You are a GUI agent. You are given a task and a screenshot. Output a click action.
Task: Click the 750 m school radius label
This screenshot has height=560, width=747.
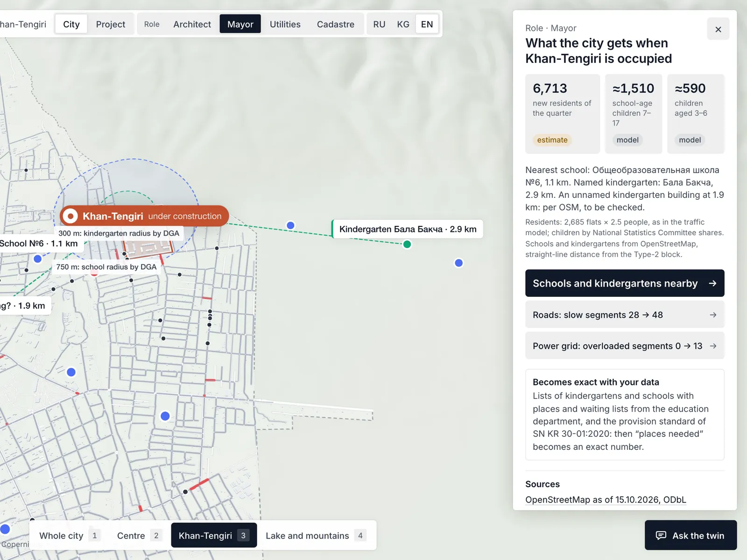(106, 267)
